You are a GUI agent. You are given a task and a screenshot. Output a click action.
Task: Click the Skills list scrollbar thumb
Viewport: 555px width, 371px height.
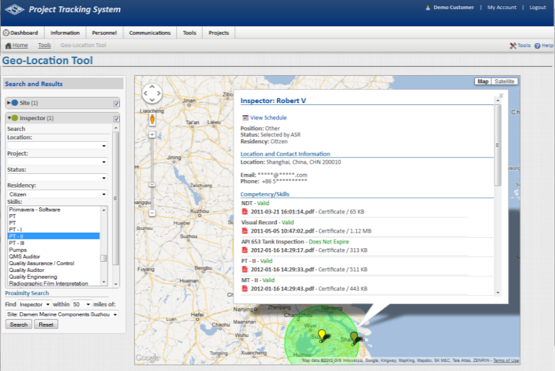[103, 258]
